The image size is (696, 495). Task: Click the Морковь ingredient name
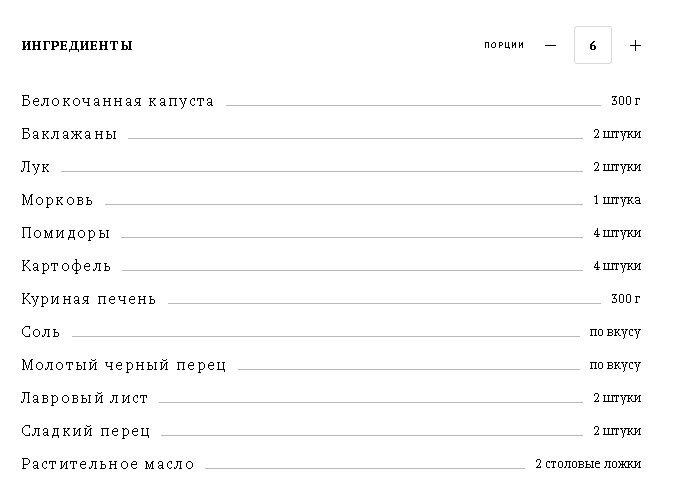coord(57,200)
